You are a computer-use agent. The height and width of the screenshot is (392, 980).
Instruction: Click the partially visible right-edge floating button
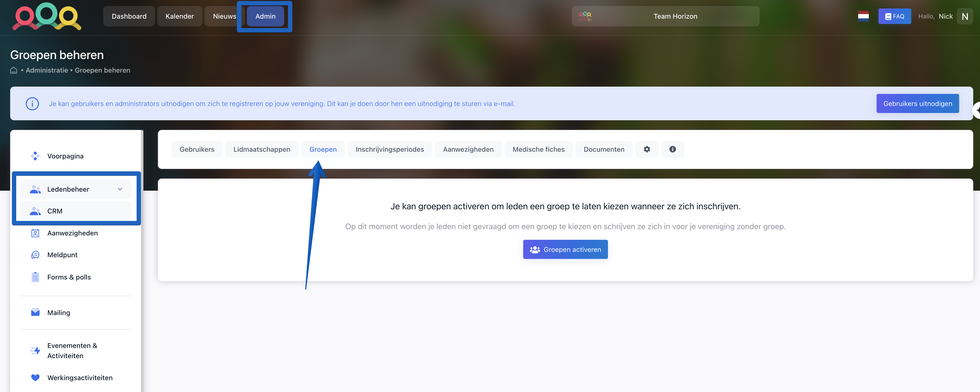click(x=976, y=111)
